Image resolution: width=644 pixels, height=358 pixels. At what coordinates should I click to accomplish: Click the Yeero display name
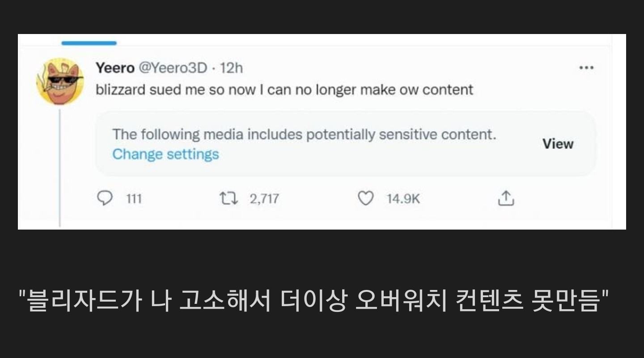pyautogui.click(x=115, y=68)
